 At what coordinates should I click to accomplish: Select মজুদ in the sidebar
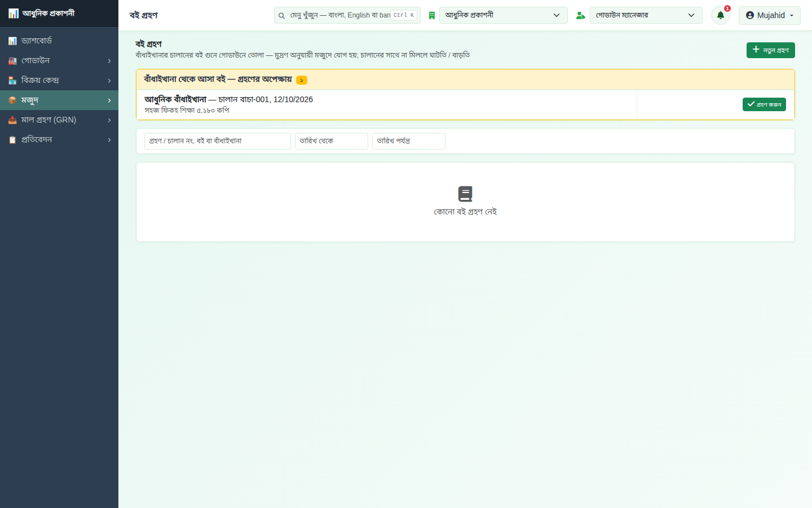59,100
